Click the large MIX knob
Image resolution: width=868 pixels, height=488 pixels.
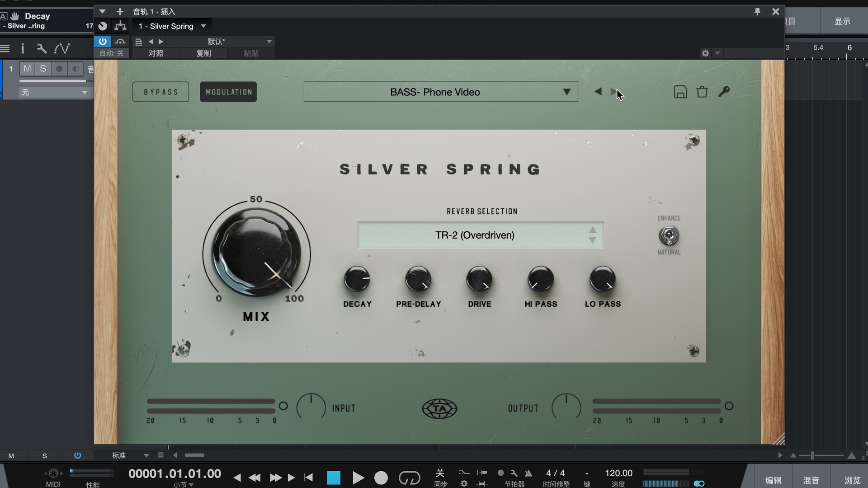[x=257, y=252]
